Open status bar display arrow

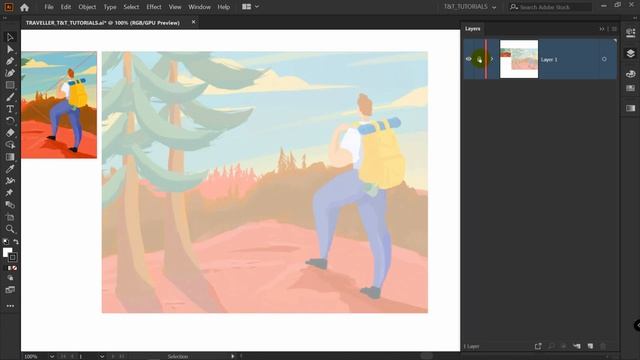tap(233, 356)
